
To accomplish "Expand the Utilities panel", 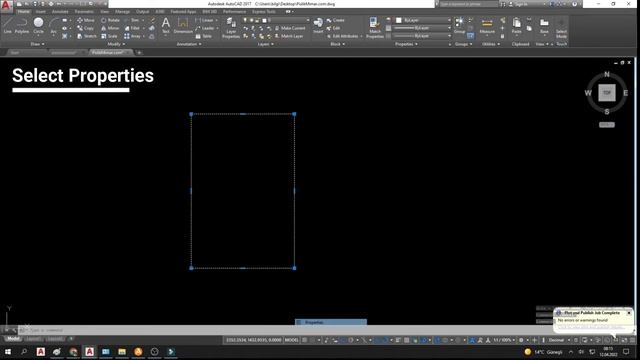I will pyautogui.click(x=491, y=44).
